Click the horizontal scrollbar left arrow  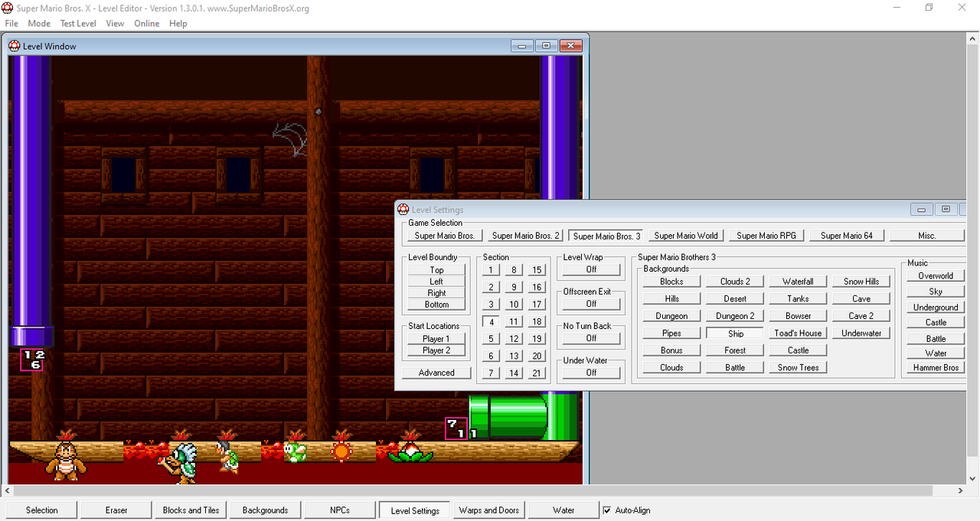pos(7,491)
